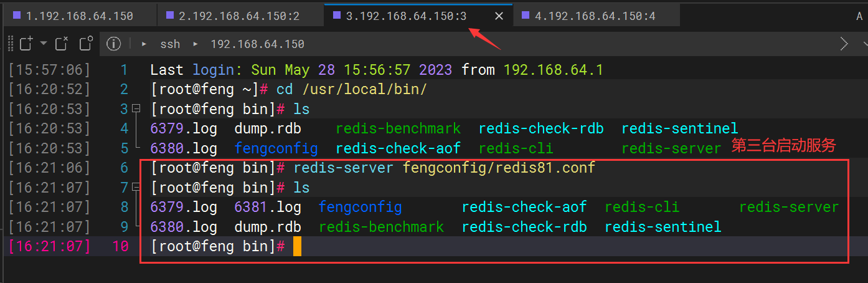Click the ssh breadcrumb segment
This screenshot has height=283, width=868.
coord(170,44)
